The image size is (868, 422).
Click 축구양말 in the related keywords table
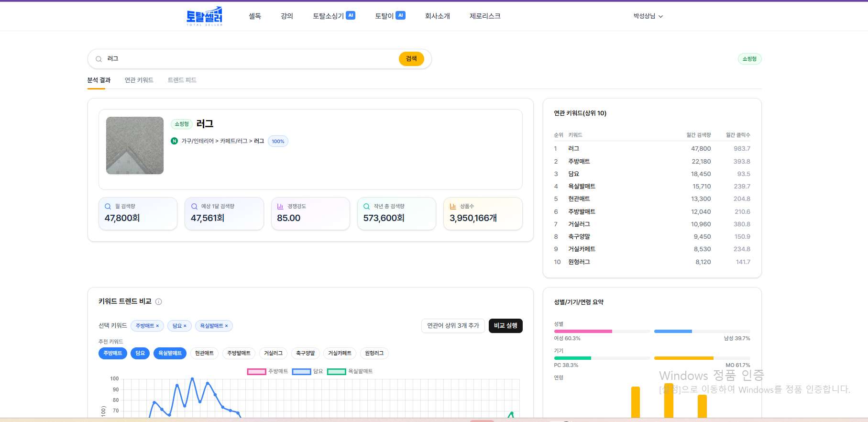[x=579, y=236]
